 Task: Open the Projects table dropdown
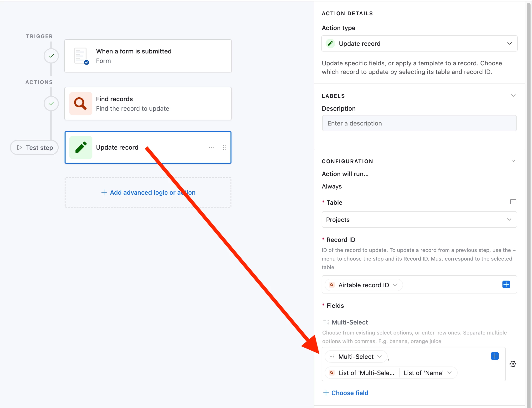(419, 220)
